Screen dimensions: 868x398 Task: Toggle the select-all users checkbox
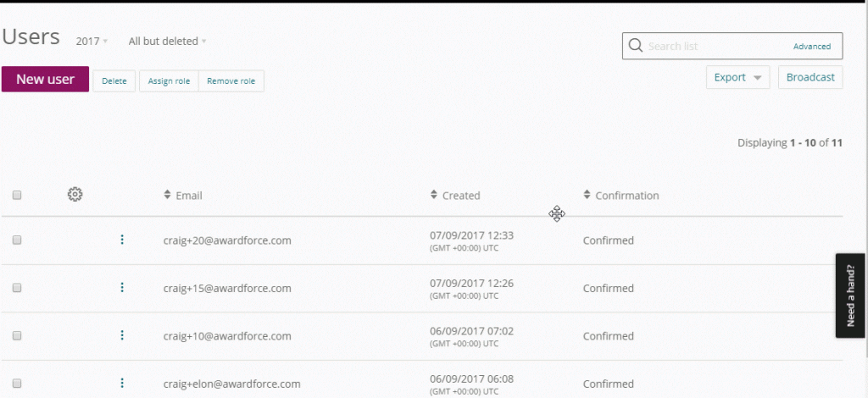[17, 196]
